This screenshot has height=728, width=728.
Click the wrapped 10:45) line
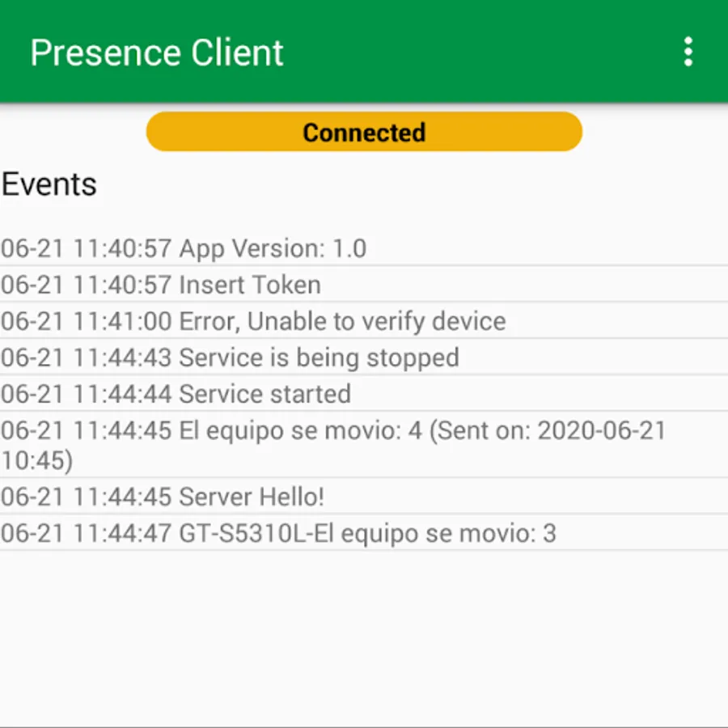coord(36,460)
